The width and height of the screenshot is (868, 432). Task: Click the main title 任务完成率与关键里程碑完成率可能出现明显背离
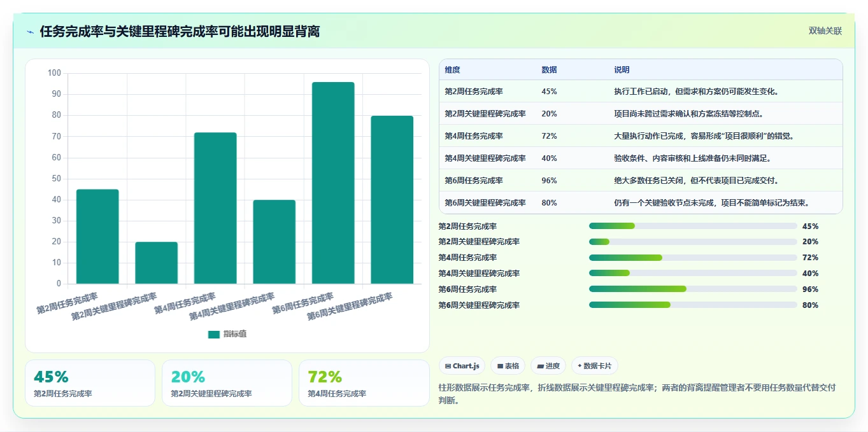(x=180, y=31)
